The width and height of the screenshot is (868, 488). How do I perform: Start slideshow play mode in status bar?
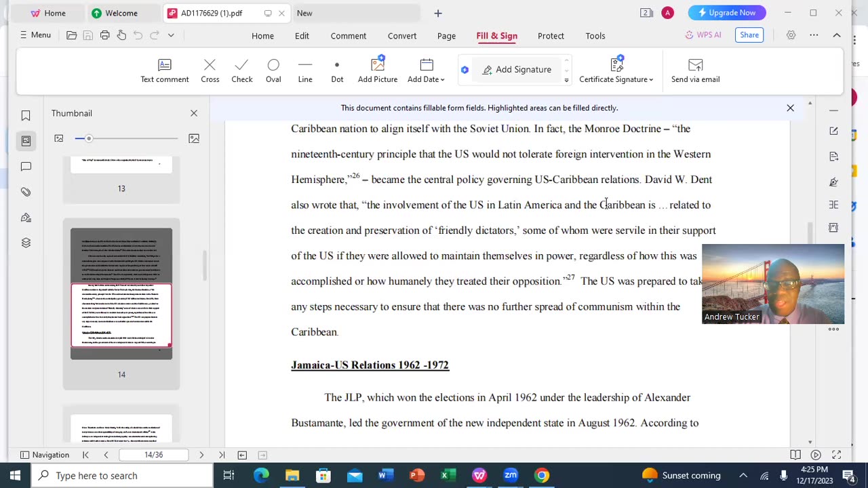coord(816,455)
